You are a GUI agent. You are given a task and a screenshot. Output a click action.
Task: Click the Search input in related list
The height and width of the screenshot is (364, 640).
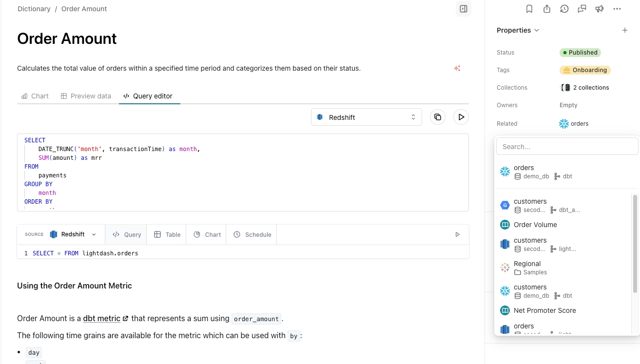[x=567, y=146]
